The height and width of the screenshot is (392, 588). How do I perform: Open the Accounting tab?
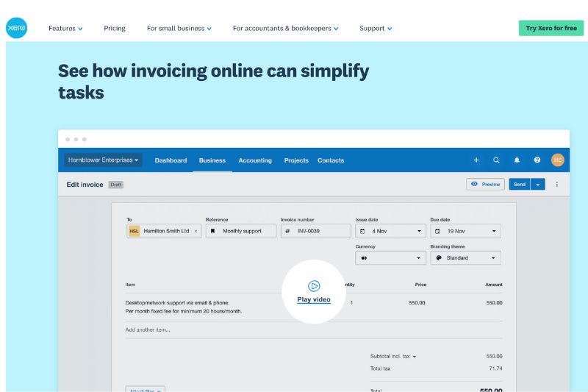(x=255, y=160)
